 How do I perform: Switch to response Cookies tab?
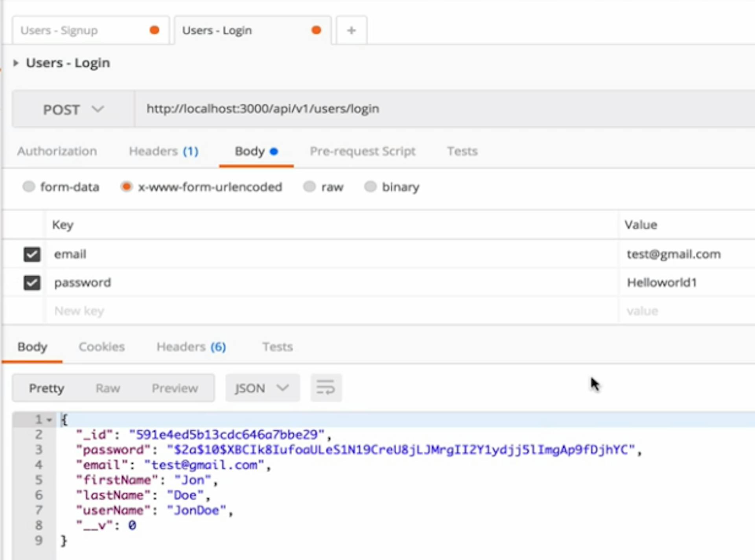(x=101, y=347)
